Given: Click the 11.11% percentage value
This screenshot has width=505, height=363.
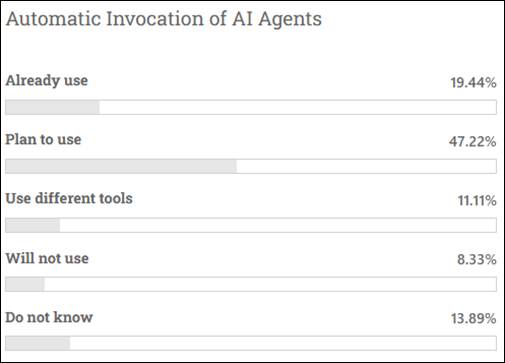Looking at the screenshot, I should pos(477,201).
